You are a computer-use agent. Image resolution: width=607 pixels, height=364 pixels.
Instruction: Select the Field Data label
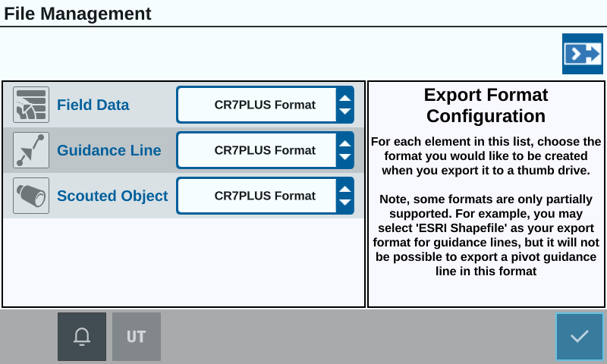pyautogui.click(x=93, y=105)
